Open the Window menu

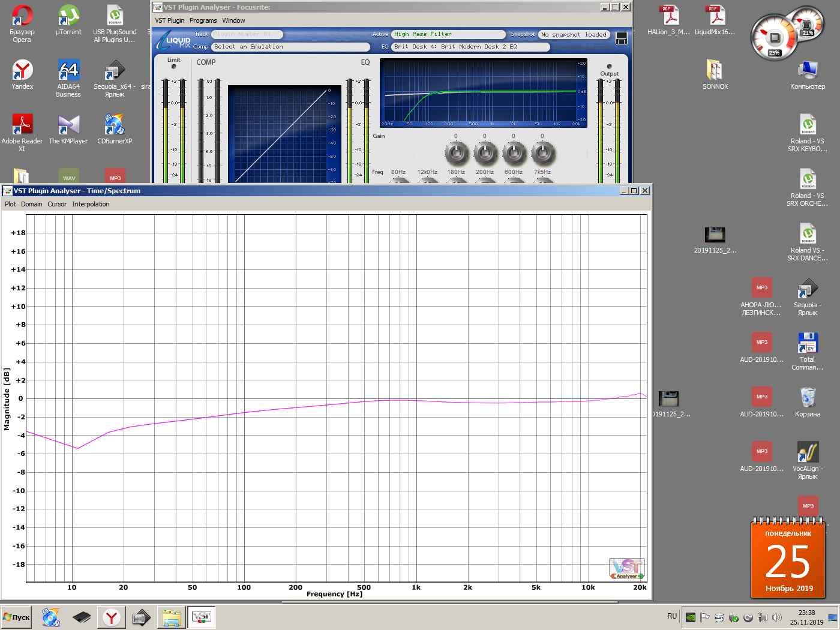point(233,20)
